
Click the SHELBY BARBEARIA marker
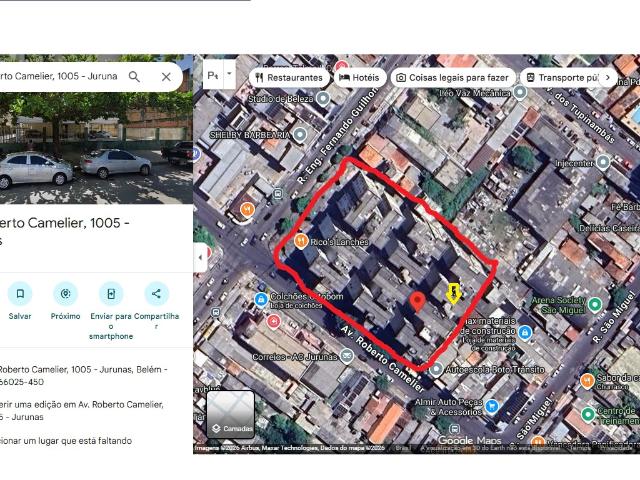300,134
